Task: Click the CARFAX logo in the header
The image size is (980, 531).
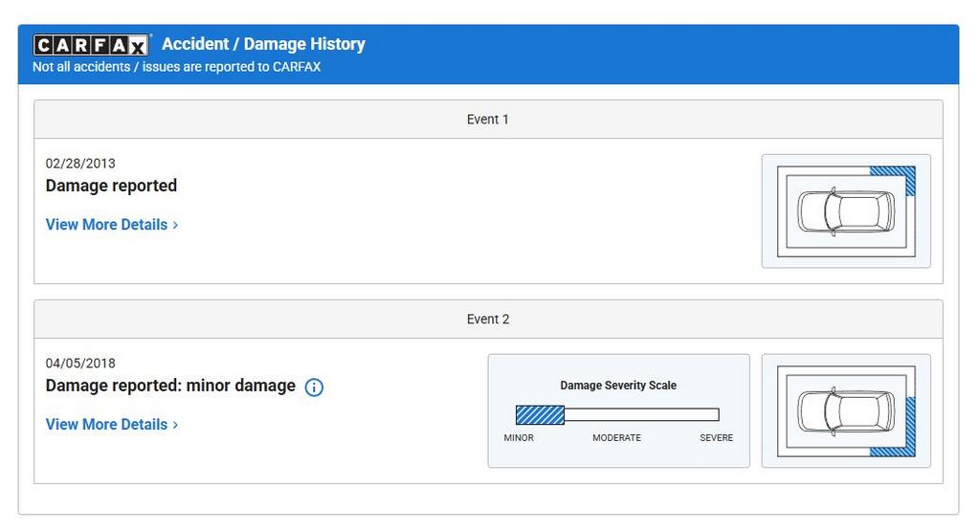Action: click(92, 45)
